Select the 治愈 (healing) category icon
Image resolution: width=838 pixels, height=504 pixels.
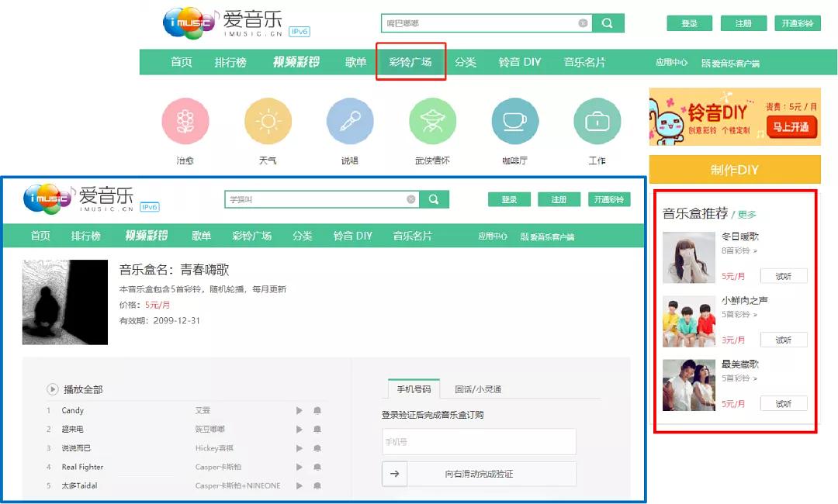tap(185, 123)
